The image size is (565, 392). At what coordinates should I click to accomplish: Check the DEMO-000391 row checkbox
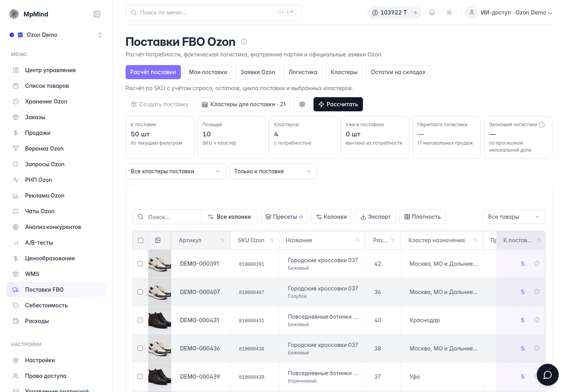tap(140, 263)
